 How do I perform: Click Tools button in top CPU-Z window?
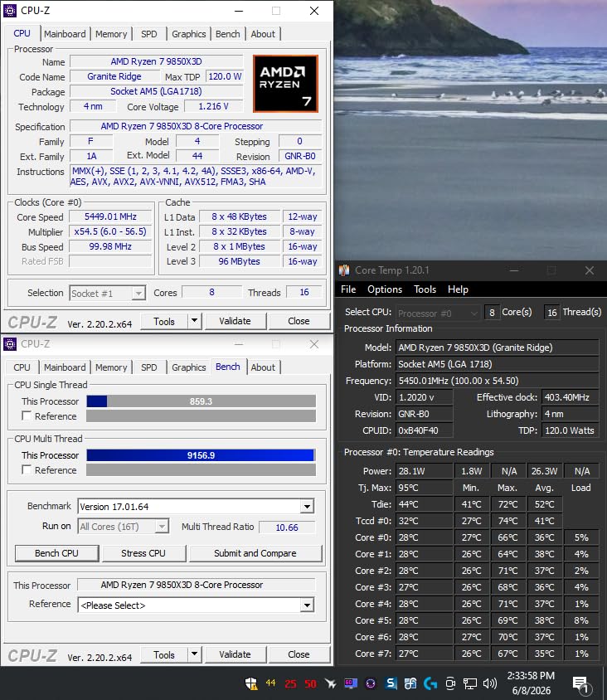click(164, 321)
